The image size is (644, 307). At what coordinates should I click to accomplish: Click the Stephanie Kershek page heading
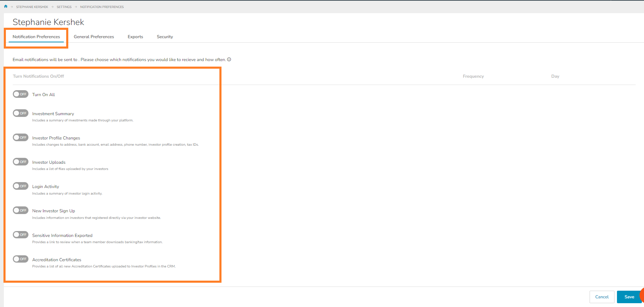(48, 22)
